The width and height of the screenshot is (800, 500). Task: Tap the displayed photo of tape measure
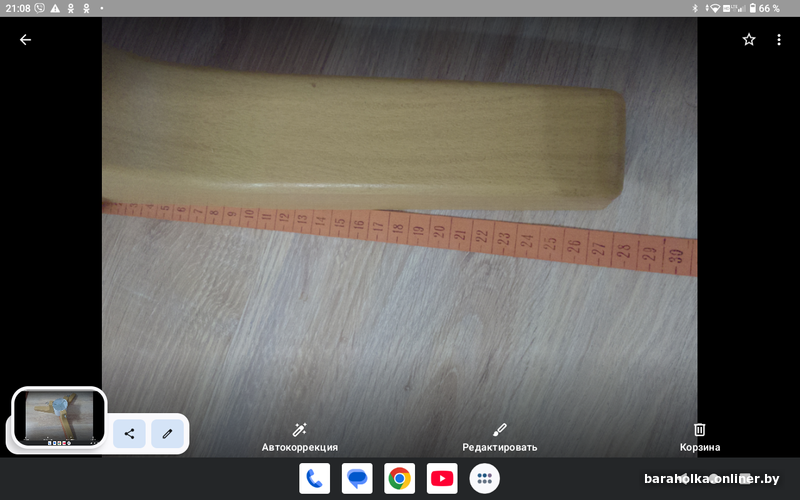click(x=399, y=237)
